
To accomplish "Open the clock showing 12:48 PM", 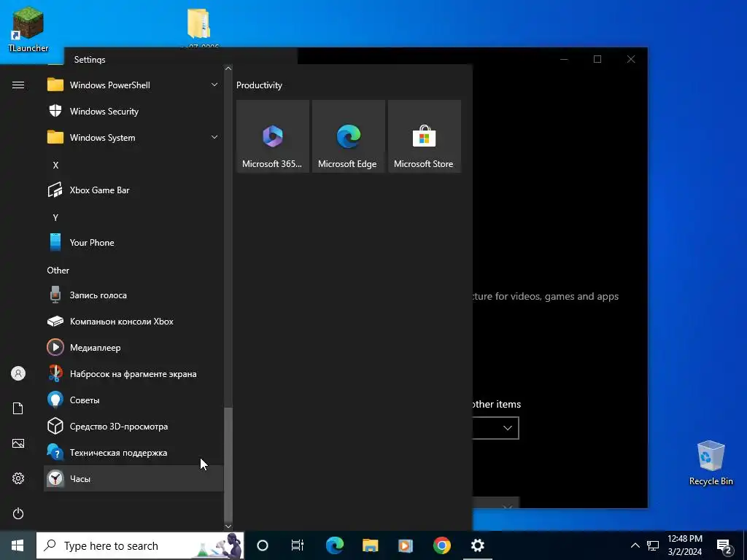I will (684, 545).
